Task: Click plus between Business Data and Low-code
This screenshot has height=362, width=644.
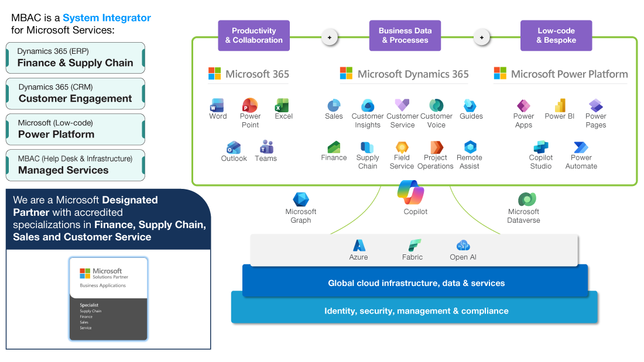Action: click(481, 37)
